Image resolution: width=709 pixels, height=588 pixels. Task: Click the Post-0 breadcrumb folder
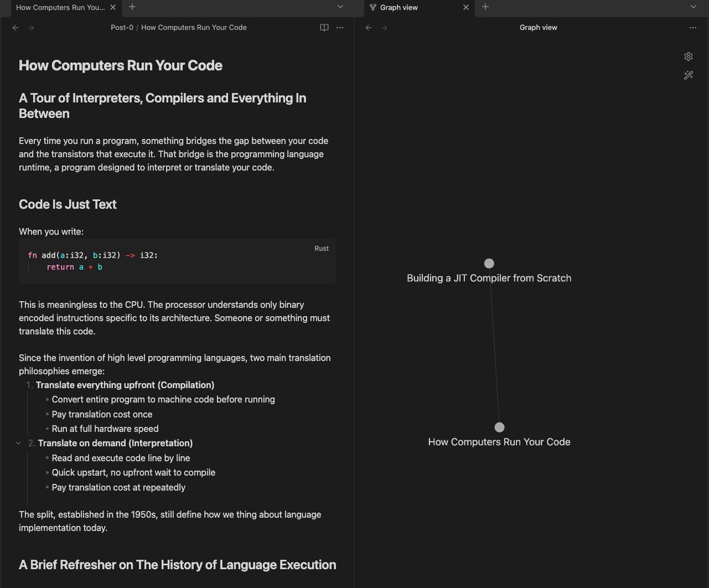[122, 27]
